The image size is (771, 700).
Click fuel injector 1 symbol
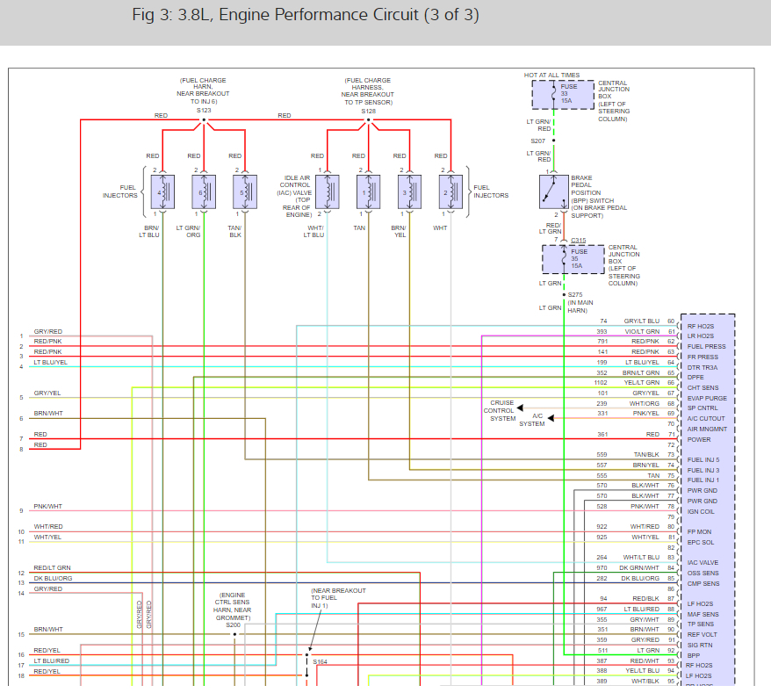click(x=369, y=191)
